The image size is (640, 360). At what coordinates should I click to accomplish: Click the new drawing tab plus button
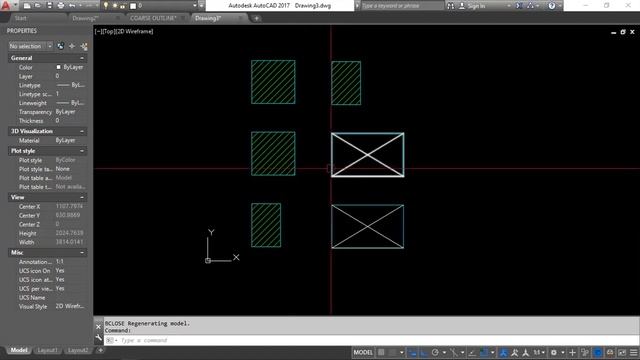pos(256,18)
